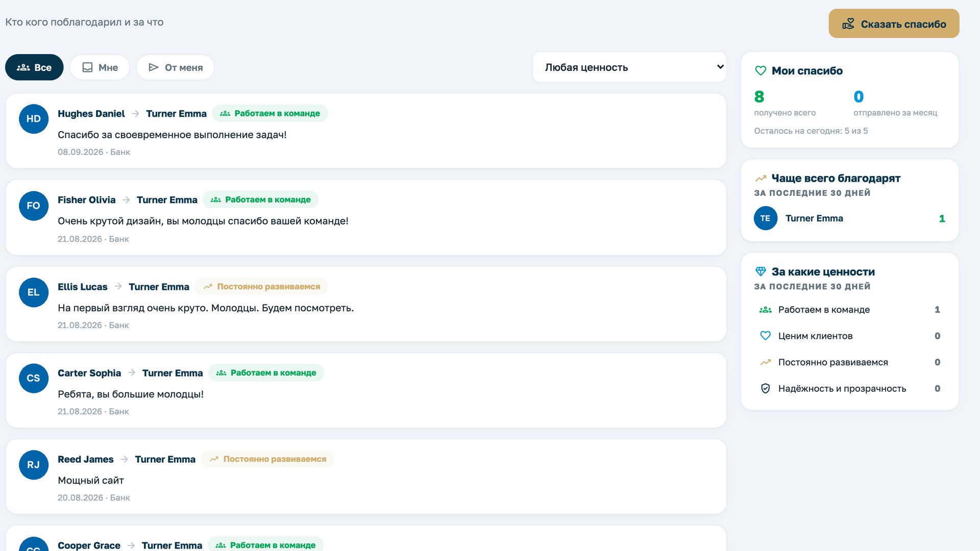Open Turner Emma in most thanked list
This screenshot has width=980, height=551.
point(814,218)
